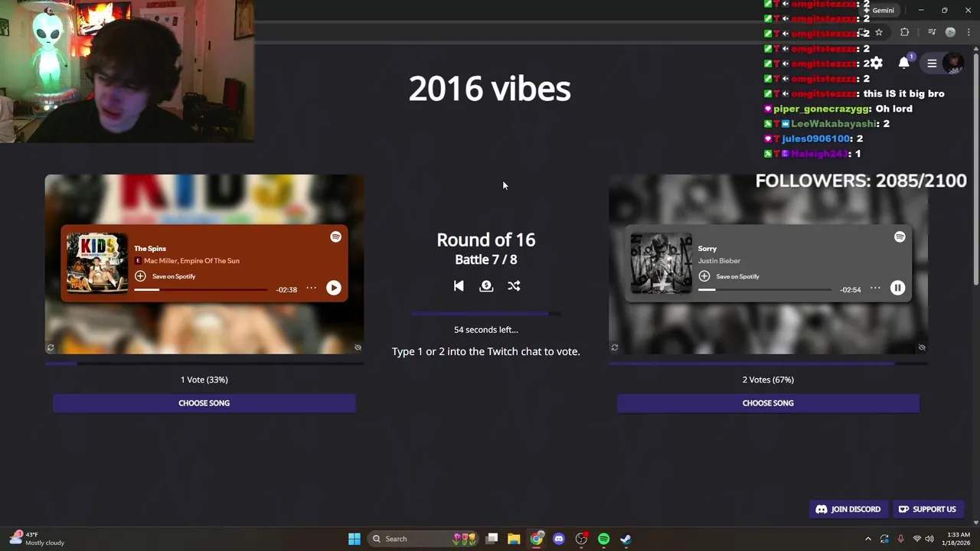980x551 pixels.
Task: Click the round countdown timer bar
Action: (x=485, y=314)
